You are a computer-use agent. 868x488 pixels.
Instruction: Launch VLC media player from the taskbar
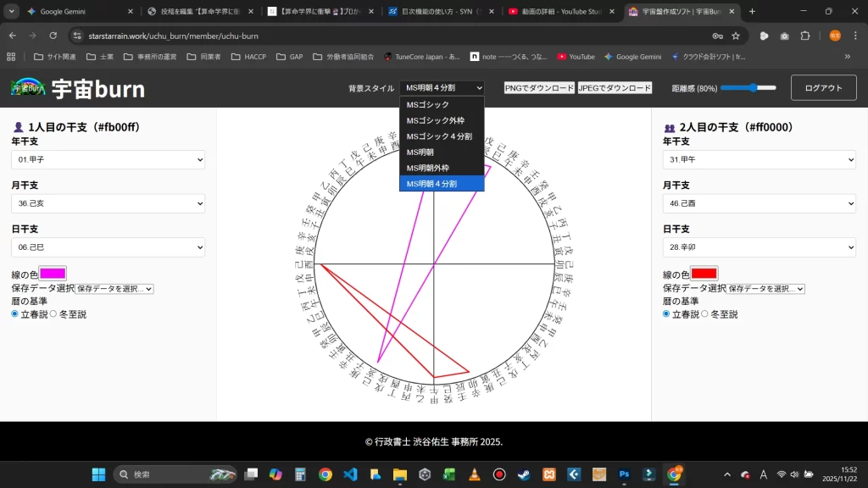(x=475, y=474)
